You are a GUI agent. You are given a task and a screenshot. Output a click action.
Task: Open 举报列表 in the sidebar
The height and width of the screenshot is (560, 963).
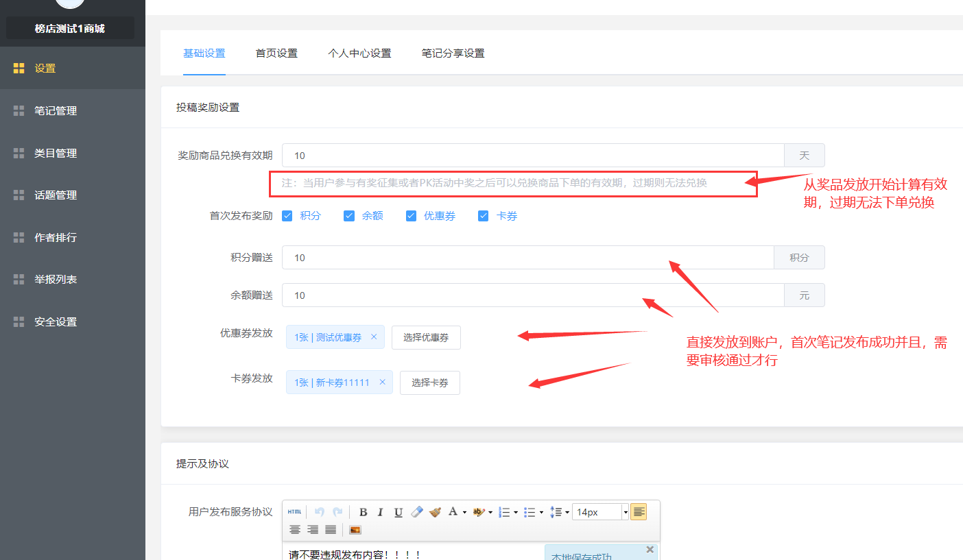[x=73, y=279]
